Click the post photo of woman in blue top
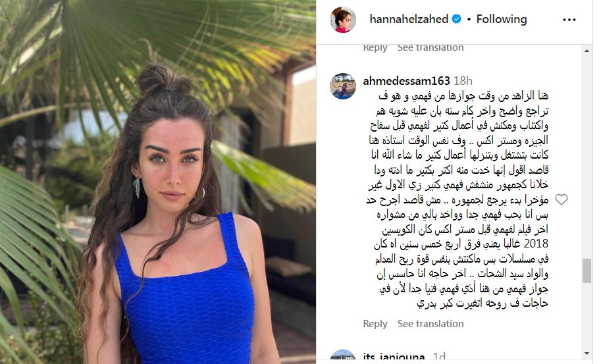Viewport: 601px width, 364px height. (158, 182)
